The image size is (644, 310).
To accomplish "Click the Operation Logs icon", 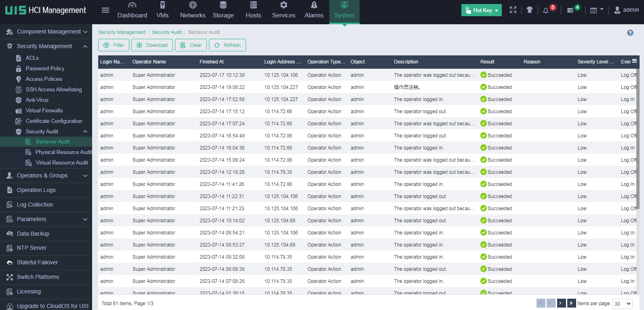I will (x=10, y=190).
